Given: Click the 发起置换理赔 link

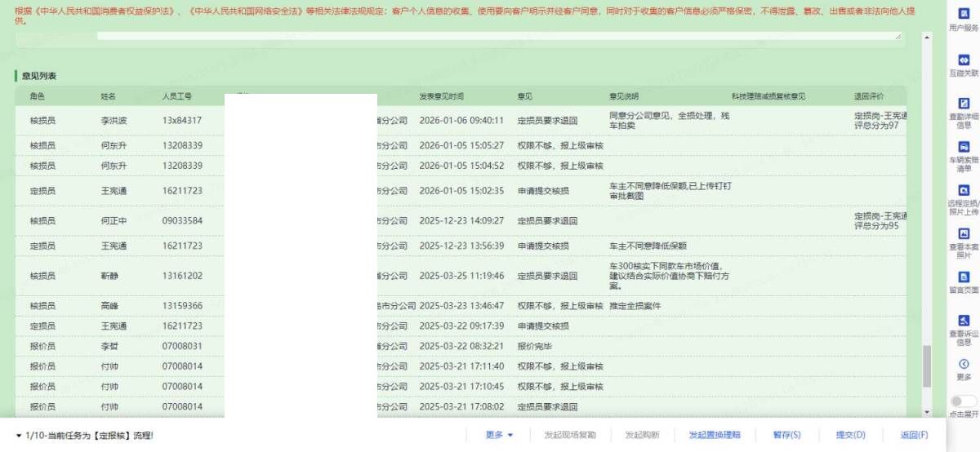Looking at the screenshot, I should [x=714, y=435].
